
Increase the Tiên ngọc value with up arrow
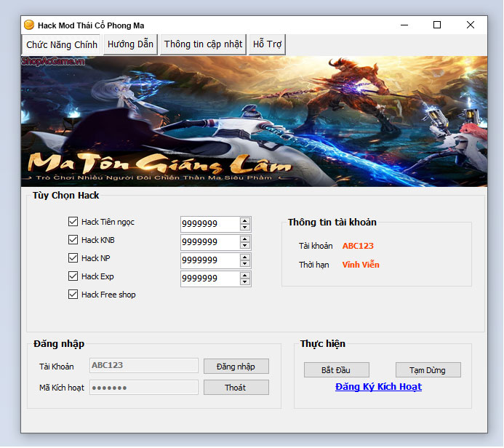coord(245,220)
